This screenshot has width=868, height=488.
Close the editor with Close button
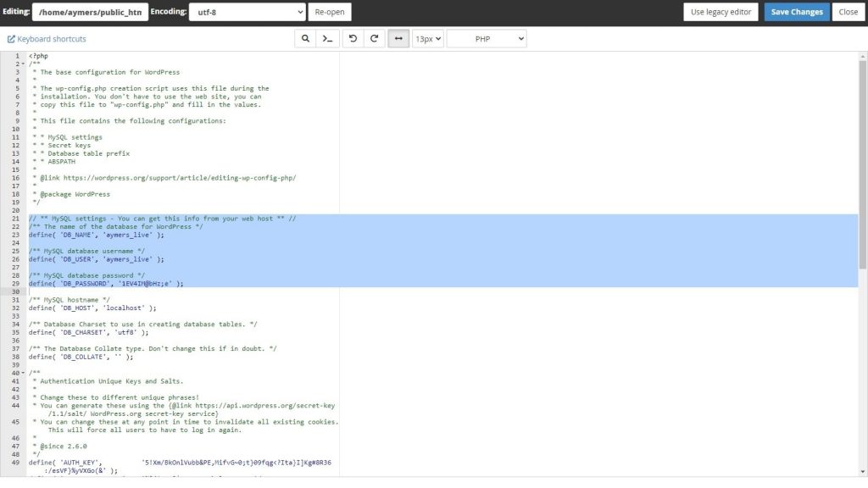849,12
